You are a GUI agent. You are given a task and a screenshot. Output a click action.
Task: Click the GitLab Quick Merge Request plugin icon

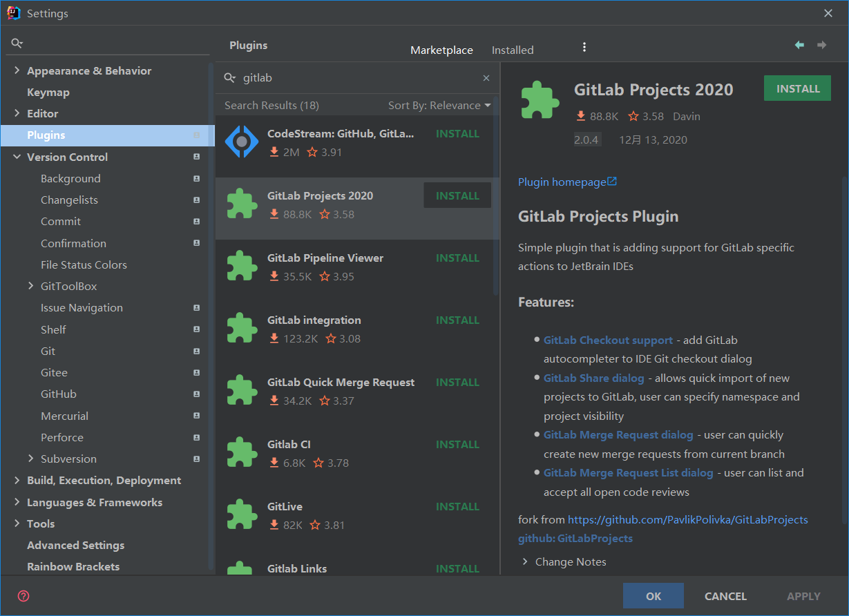242,391
